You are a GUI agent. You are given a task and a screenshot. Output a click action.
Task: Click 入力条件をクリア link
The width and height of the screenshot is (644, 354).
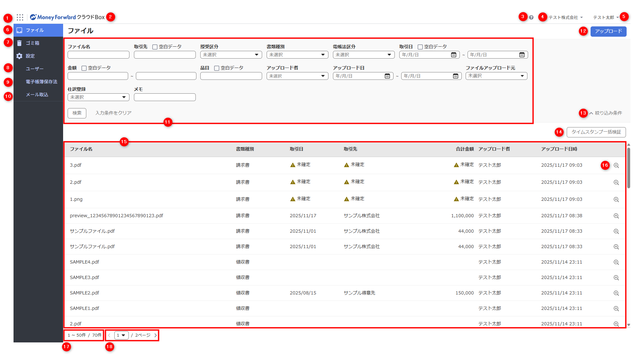click(113, 113)
